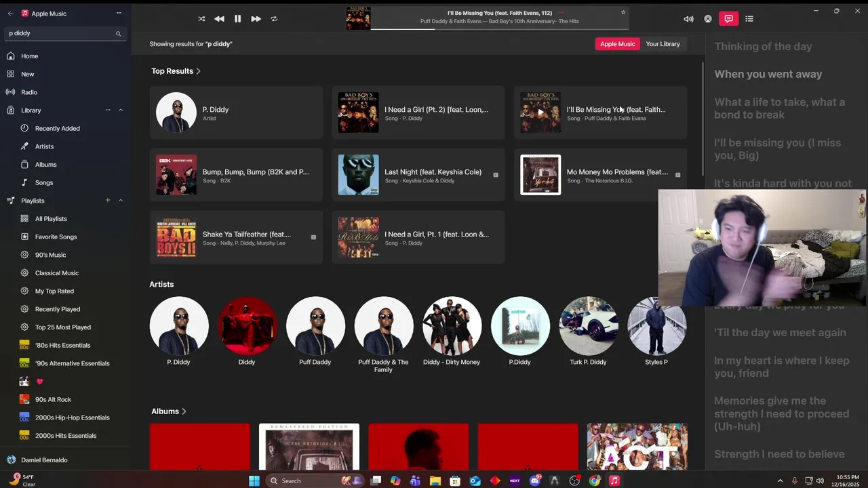Pause the current song

237,19
